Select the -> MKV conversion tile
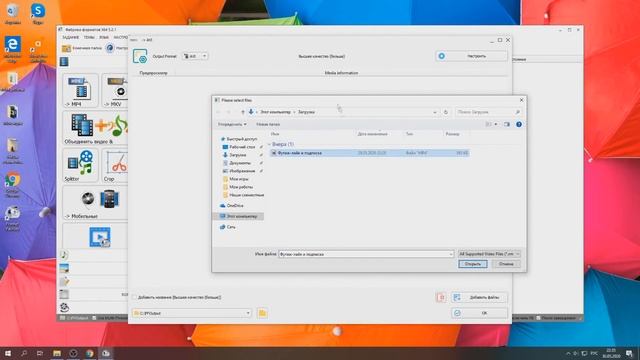 click(115, 91)
